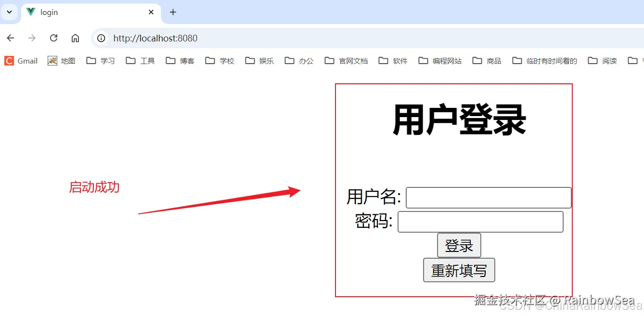
Task: Click the forward navigation arrow
Action: (32, 38)
